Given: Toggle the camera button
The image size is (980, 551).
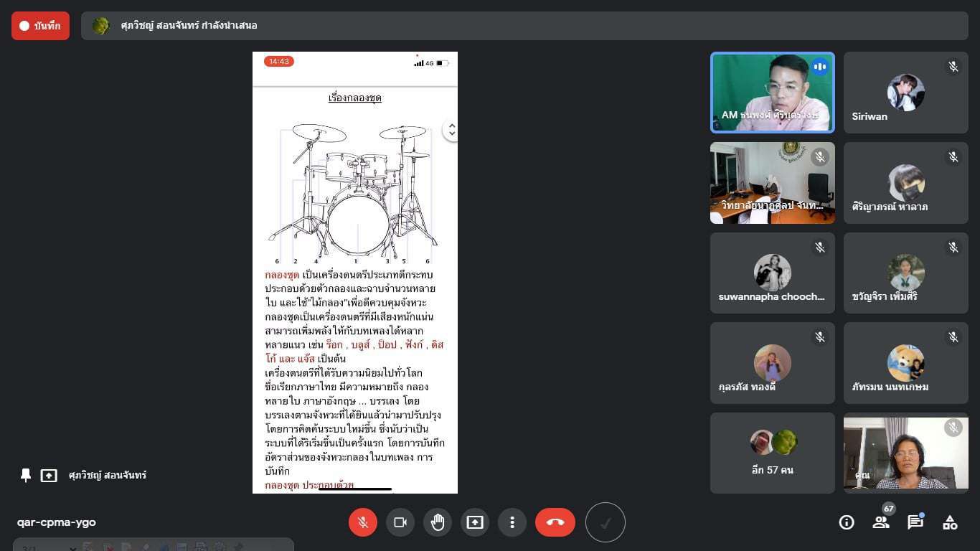Looking at the screenshot, I should [x=400, y=522].
